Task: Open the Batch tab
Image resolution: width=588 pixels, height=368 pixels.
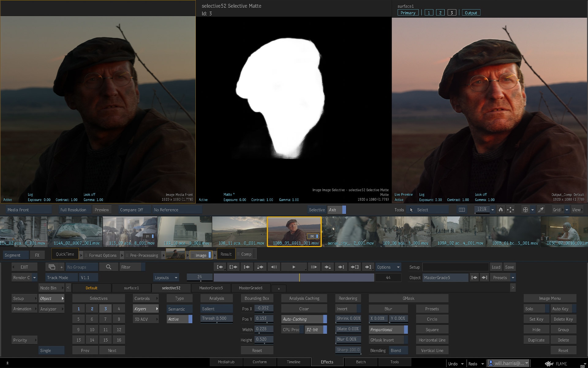Action: [x=360, y=362]
